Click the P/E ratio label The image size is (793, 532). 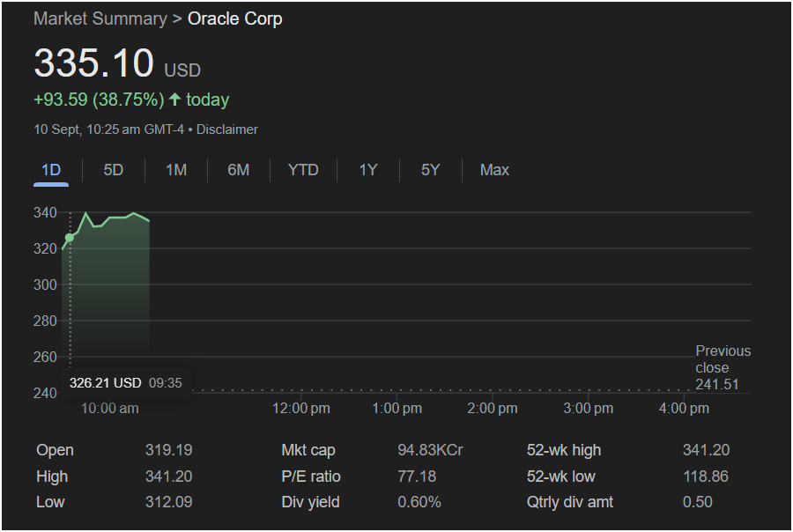pyautogui.click(x=311, y=477)
